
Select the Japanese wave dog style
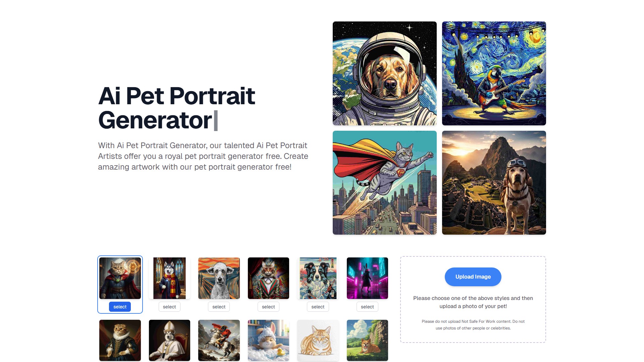pos(318,307)
